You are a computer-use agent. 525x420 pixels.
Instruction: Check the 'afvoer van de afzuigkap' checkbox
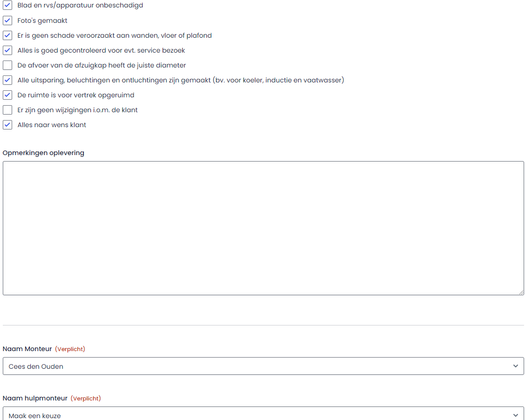click(x=7, y=65)
